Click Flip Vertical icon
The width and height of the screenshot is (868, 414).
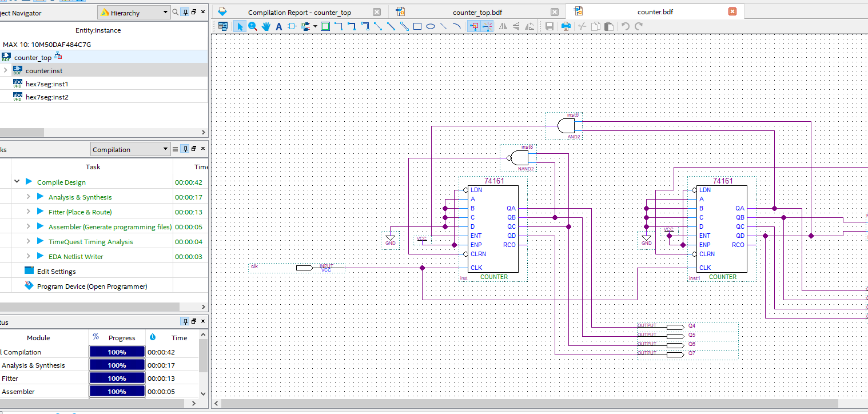(x=516, y=26)
